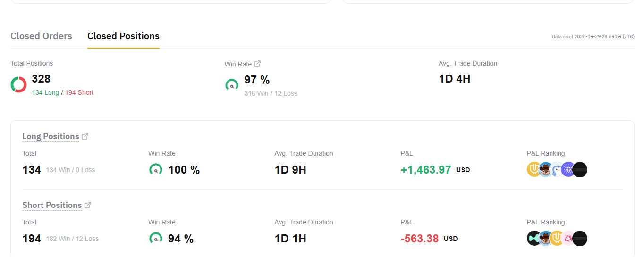The height and width of the screenshot is (257, 644).
Task: Click the red 194 Short count text
Action: click(79, 93)
